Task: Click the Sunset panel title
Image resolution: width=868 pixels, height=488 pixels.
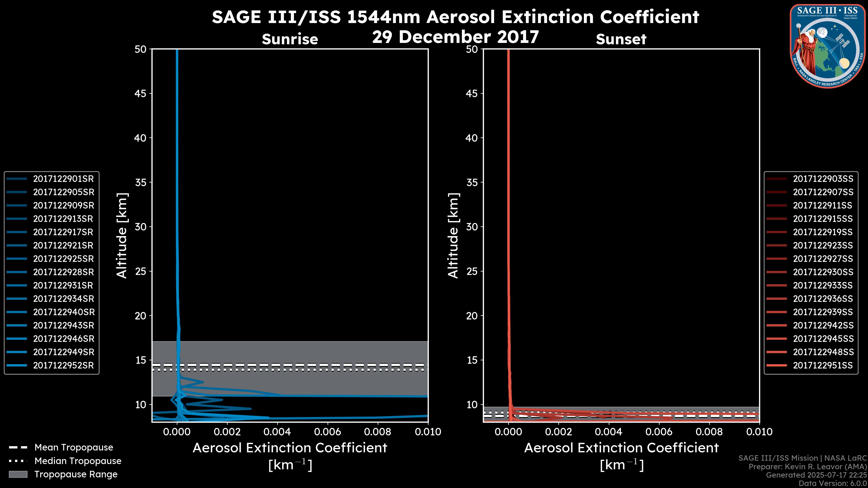Action: pyautogui.click(x=621, y=39)
